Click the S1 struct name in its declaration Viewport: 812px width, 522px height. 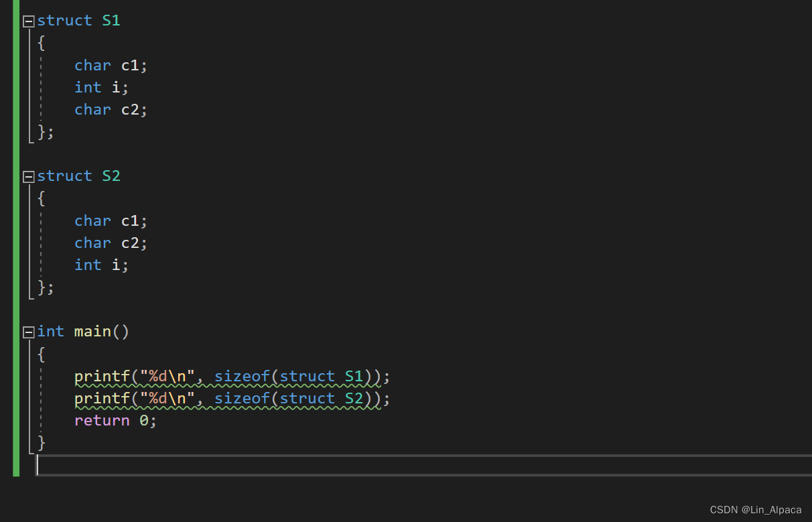point(111,21)
